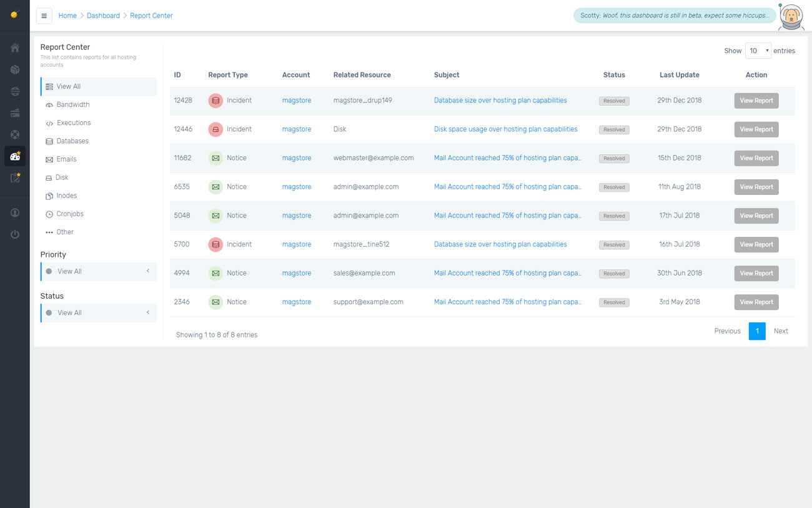Click the Incident icon for report 12428
This screenshot has width=812, height=508.
pyautogui.click(x=215, y=100)
